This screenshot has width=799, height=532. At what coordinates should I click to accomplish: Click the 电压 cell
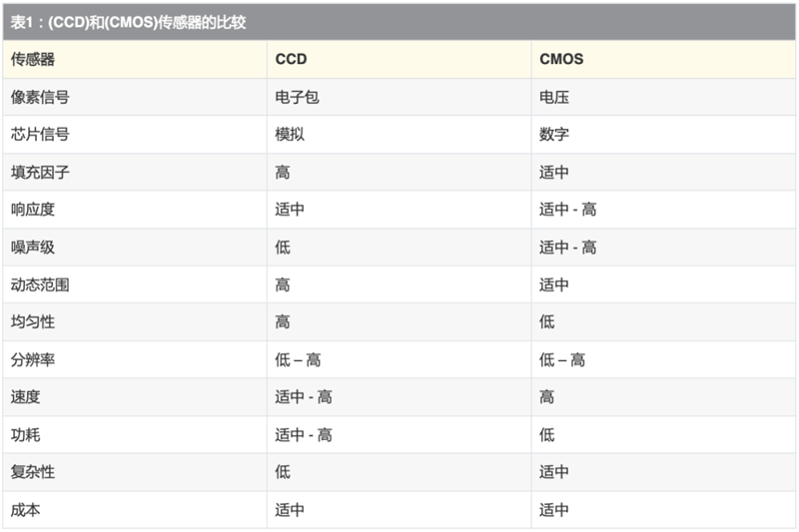[x=554, y=98]
